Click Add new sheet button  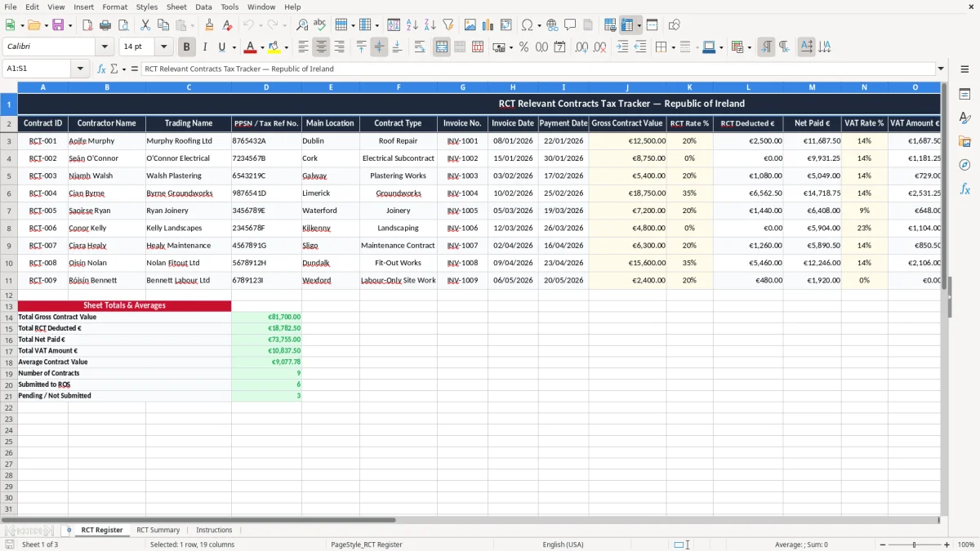[x=69, y=530]
